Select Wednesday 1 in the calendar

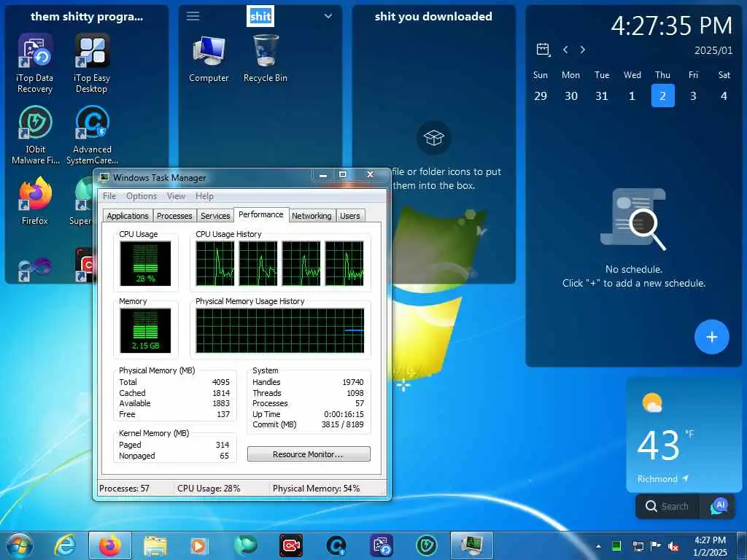tap(632, 96)
